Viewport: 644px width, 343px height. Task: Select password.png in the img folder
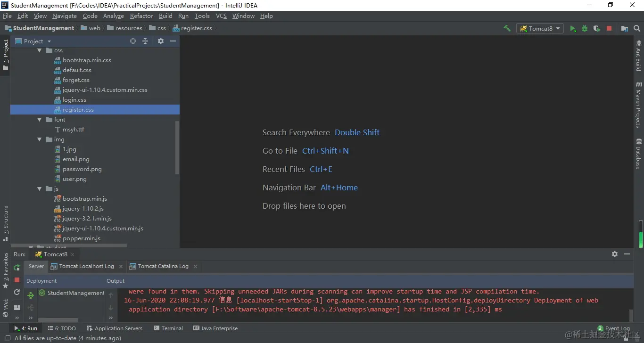[82, 169]
